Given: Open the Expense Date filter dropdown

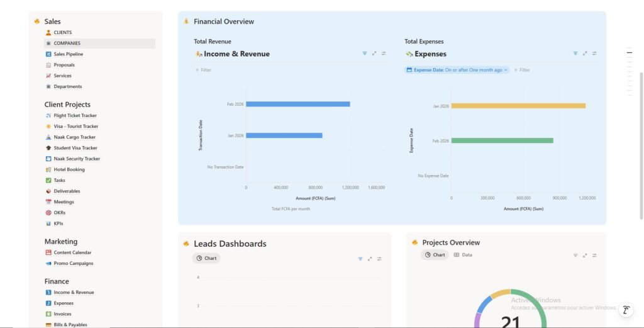Looking at the screenshot, I should tap(457, 70).
